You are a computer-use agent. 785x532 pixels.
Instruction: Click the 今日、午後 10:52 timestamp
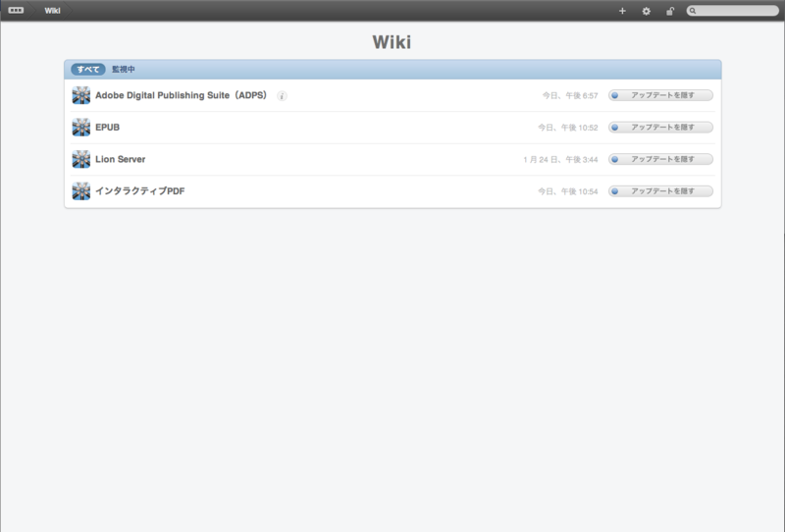click(568, 128)
